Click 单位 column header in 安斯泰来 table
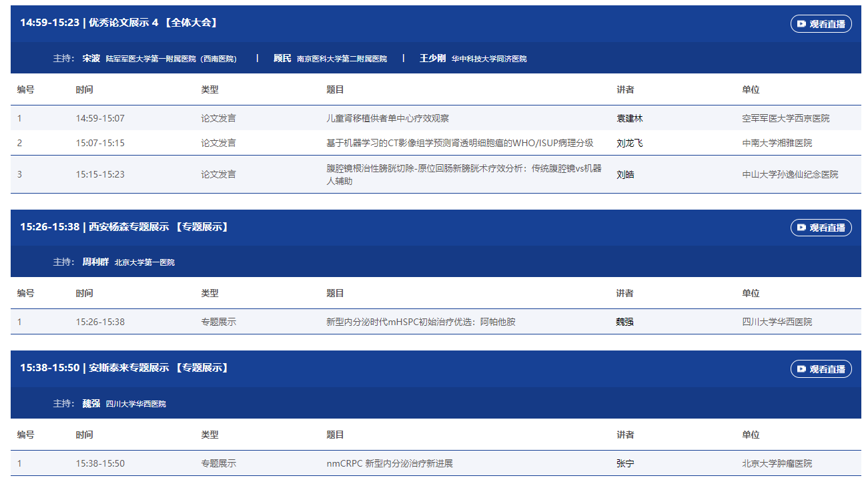The height and width of the screenshot is (484, 868). click(x=751, y=435)
